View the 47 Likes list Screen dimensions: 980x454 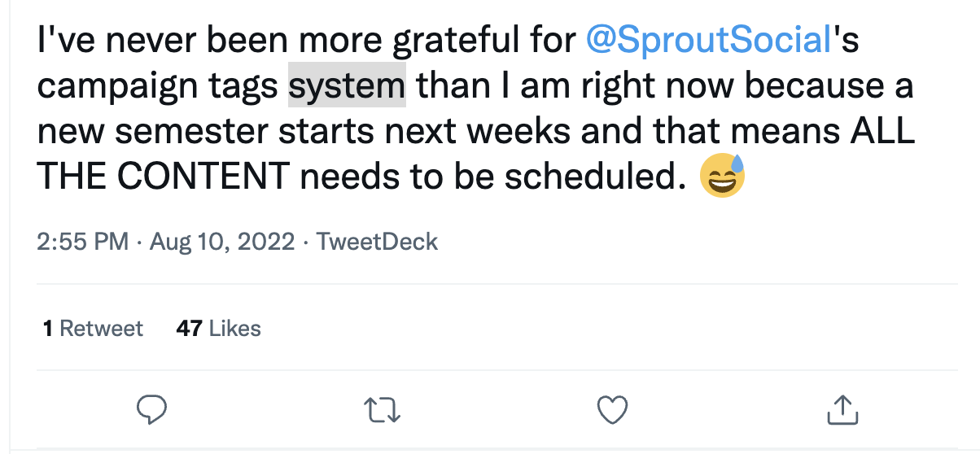(x=218, y=329)
